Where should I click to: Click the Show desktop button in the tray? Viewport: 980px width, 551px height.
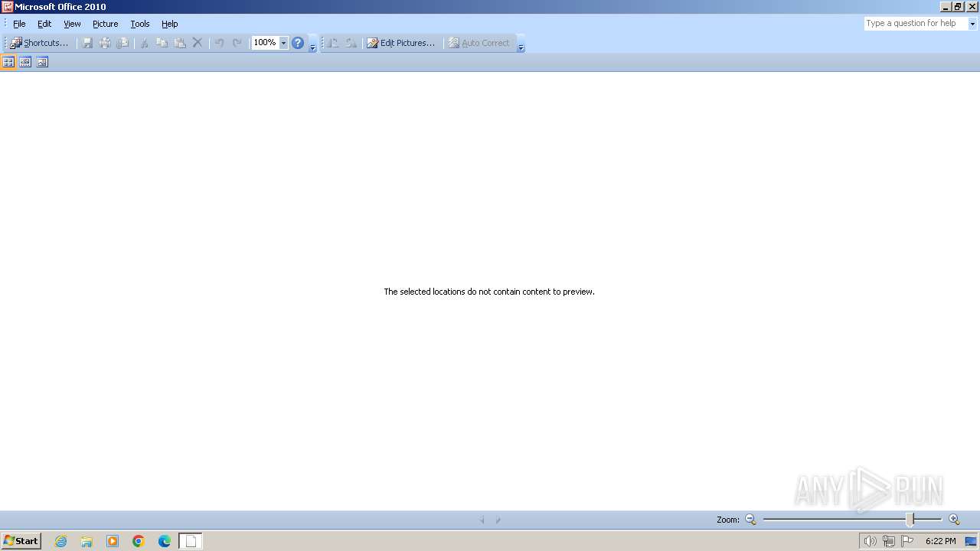(971, 541)
